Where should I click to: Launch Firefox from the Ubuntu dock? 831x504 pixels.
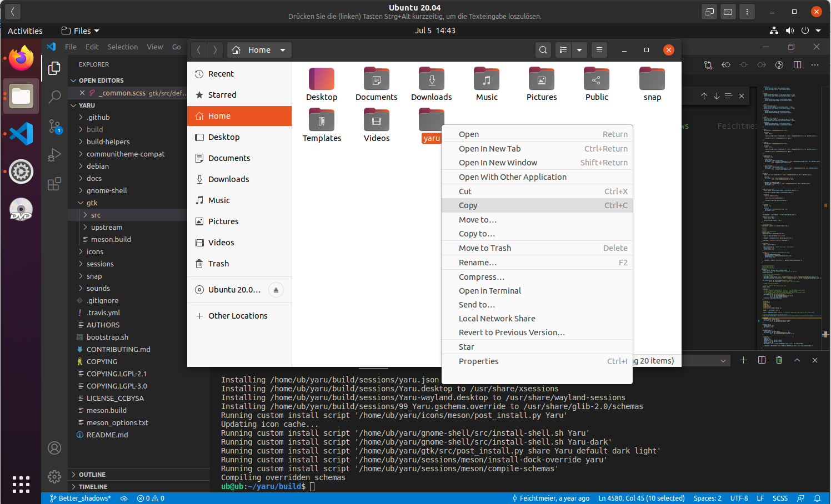pos(21,58)
